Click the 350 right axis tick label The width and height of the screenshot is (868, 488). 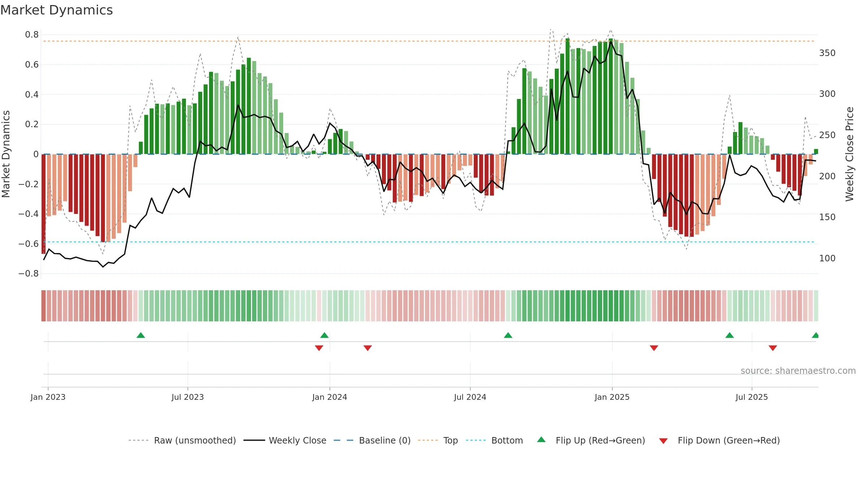(x=827, y=53)
